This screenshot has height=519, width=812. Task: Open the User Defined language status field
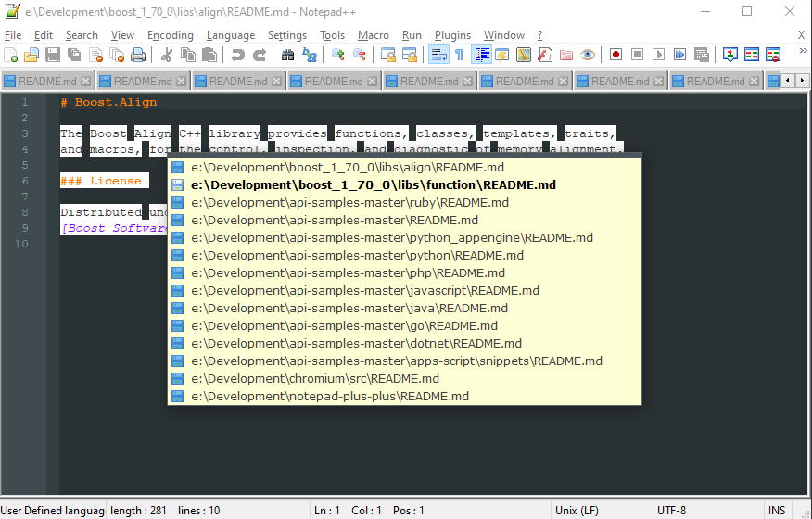(x=52, y=510)
